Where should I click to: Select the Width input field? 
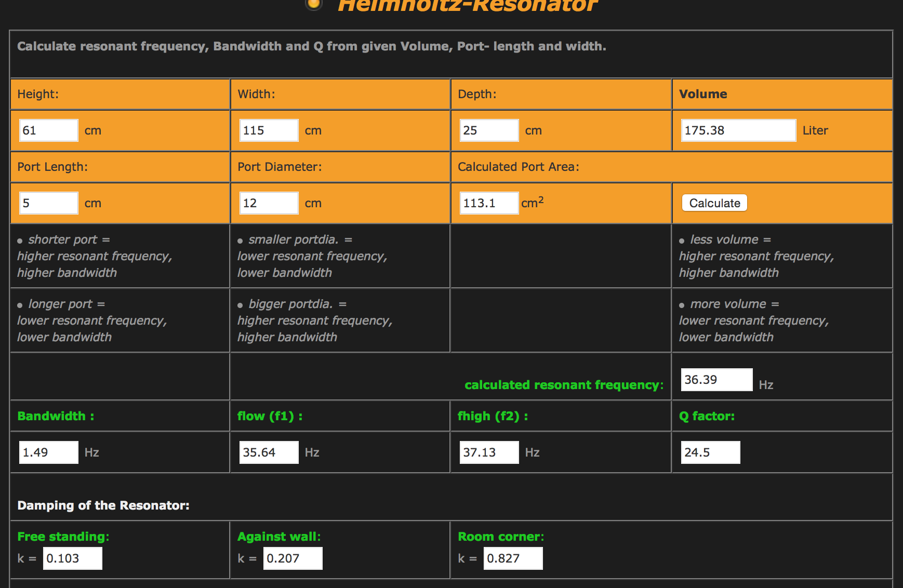click(x=269, y=130)
